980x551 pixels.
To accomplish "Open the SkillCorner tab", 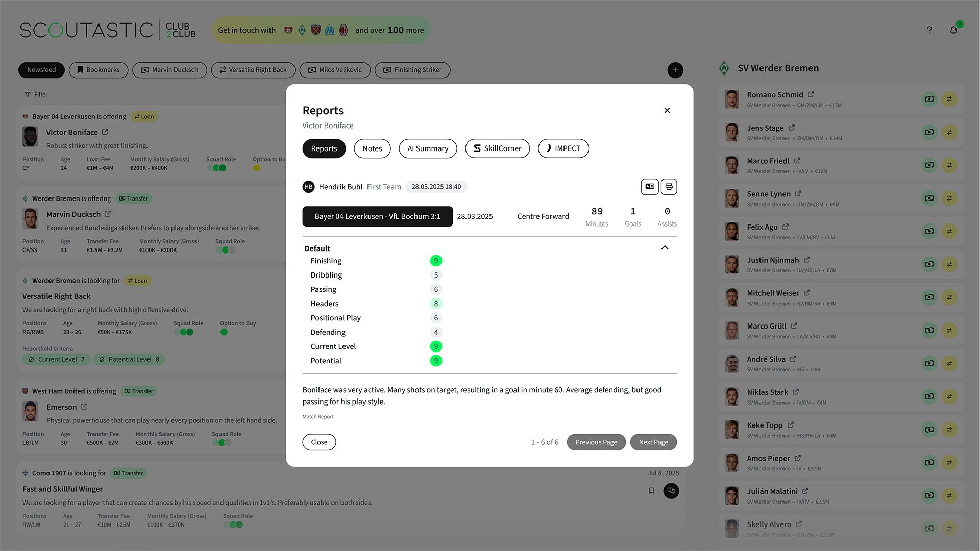I will [x=497, y=148].
